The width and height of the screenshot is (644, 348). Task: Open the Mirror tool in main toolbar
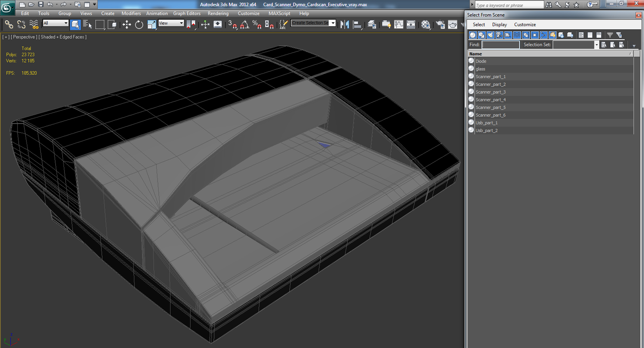pyautogui.click(x=345, y=24)
